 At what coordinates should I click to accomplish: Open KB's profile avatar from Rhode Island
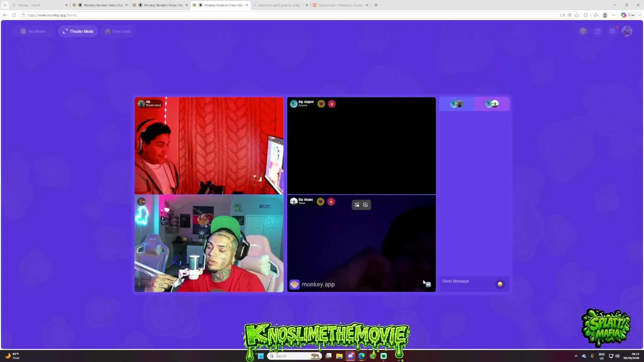point(141,104)
